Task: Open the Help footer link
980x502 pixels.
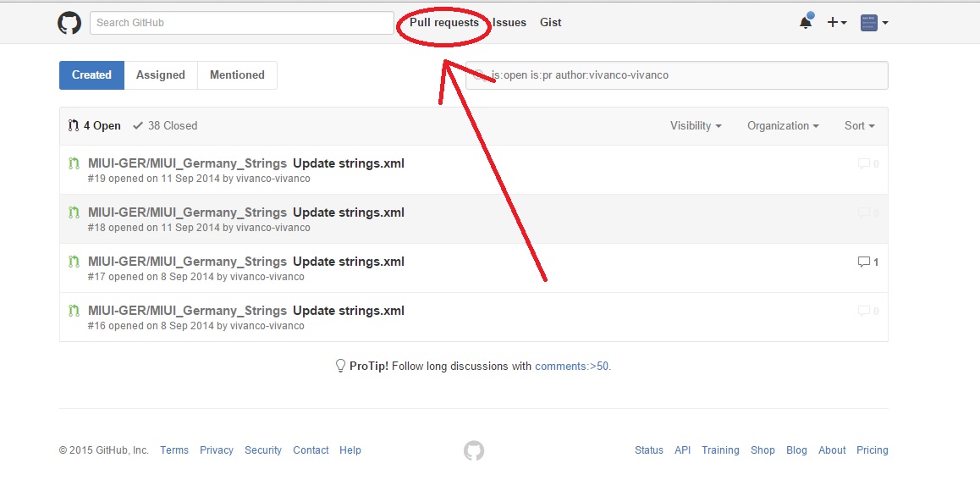Action: click(350, 450)
